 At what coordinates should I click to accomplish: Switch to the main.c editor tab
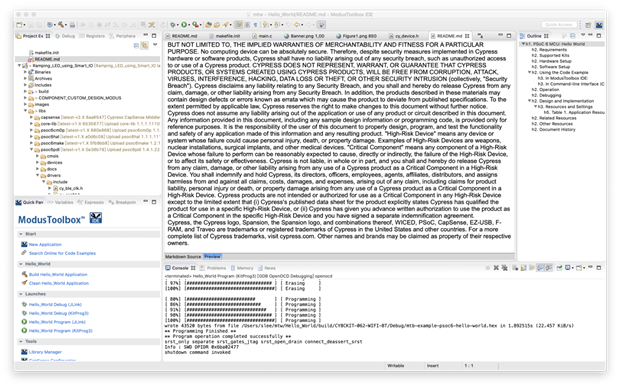264,36
